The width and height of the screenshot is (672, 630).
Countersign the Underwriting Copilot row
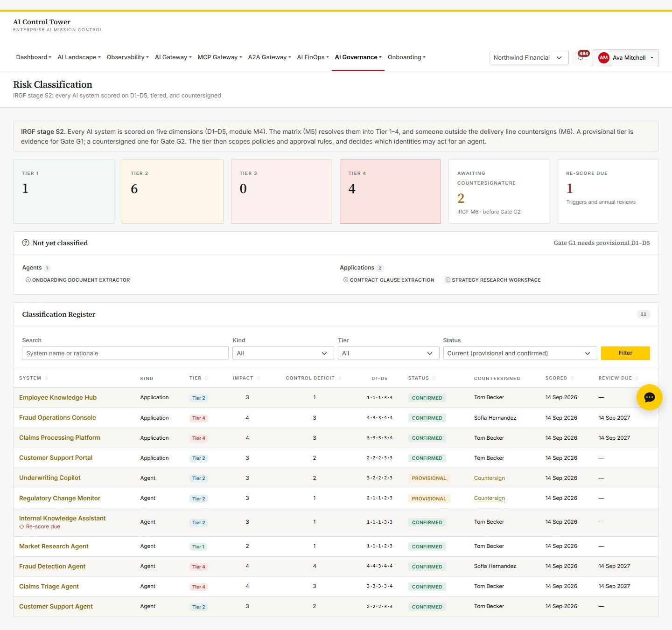pyautogui.click(x=489, y=478)
